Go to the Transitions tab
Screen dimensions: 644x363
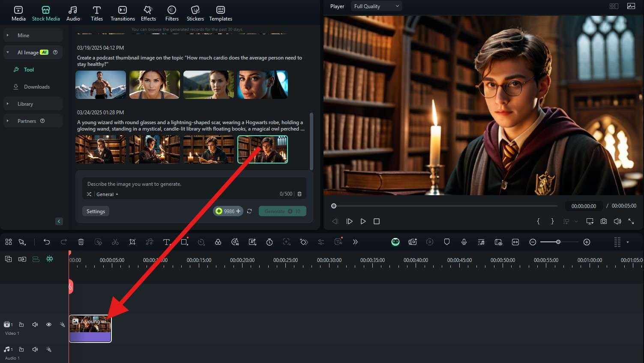123,13
